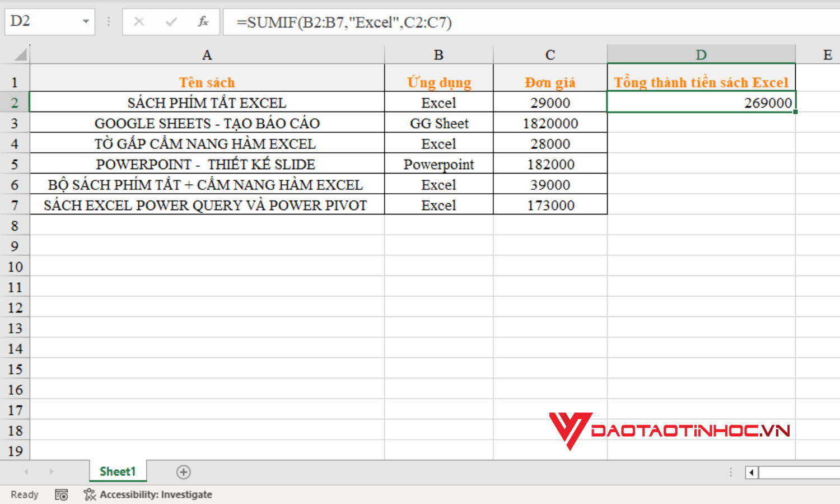Screen dimensions: 840x504
Task: Select column A header
Action: point(207,54)
